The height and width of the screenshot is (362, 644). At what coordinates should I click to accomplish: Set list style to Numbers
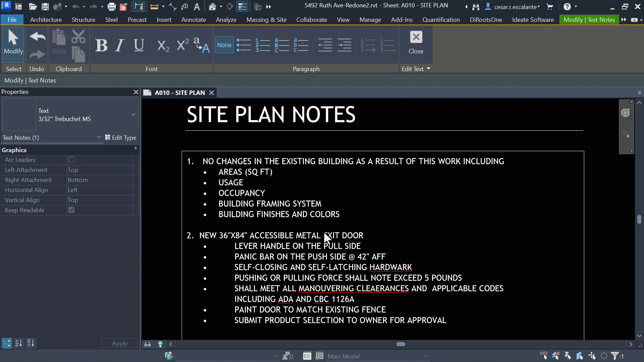click(x=263, y=45)
